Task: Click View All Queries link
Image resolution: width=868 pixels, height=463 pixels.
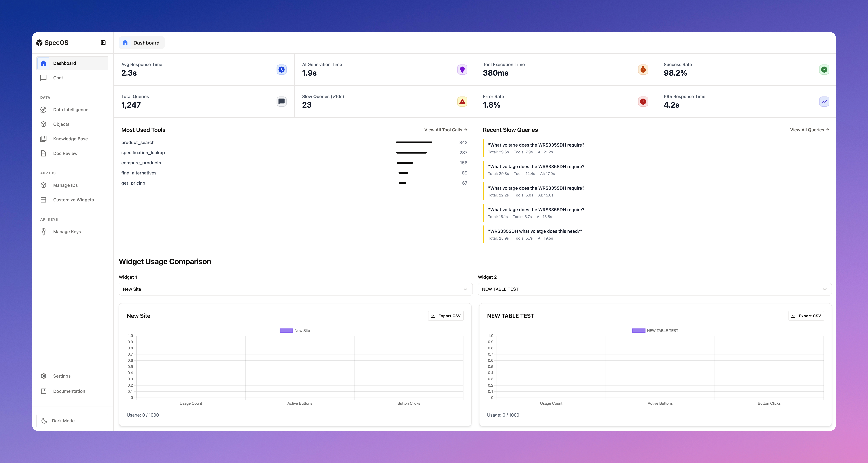Action: tap(809, 130)
